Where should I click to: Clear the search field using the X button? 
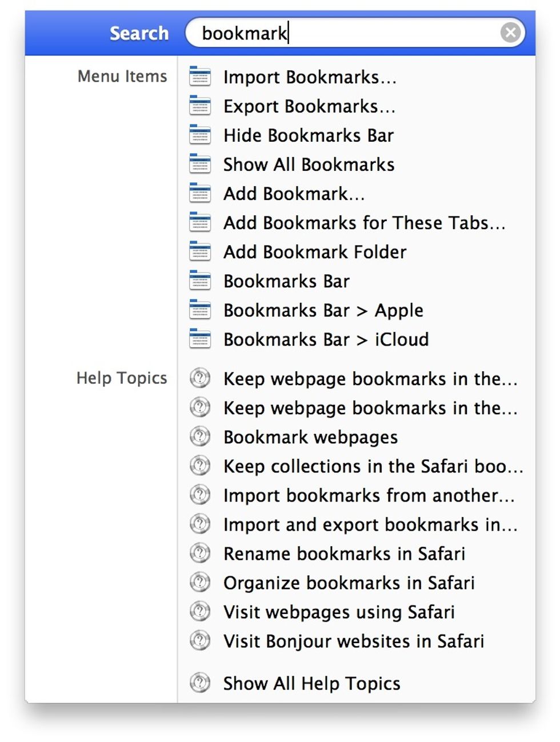click(x=510, y=32)
